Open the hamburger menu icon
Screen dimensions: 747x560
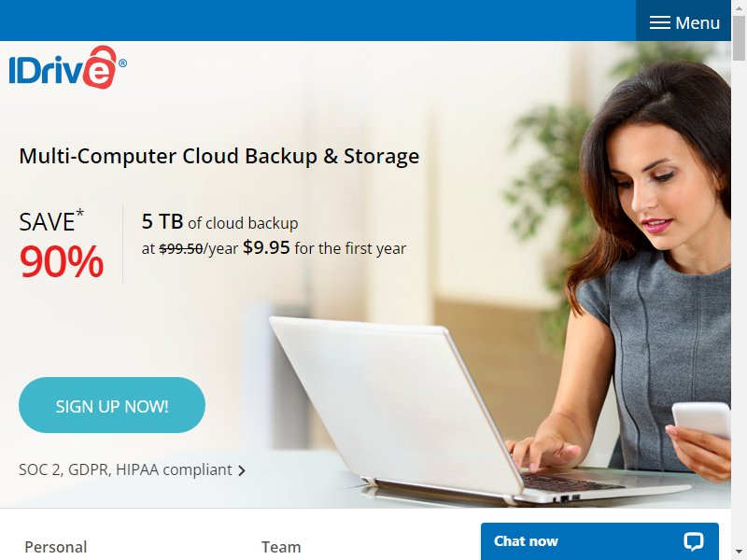click(660, 22)
